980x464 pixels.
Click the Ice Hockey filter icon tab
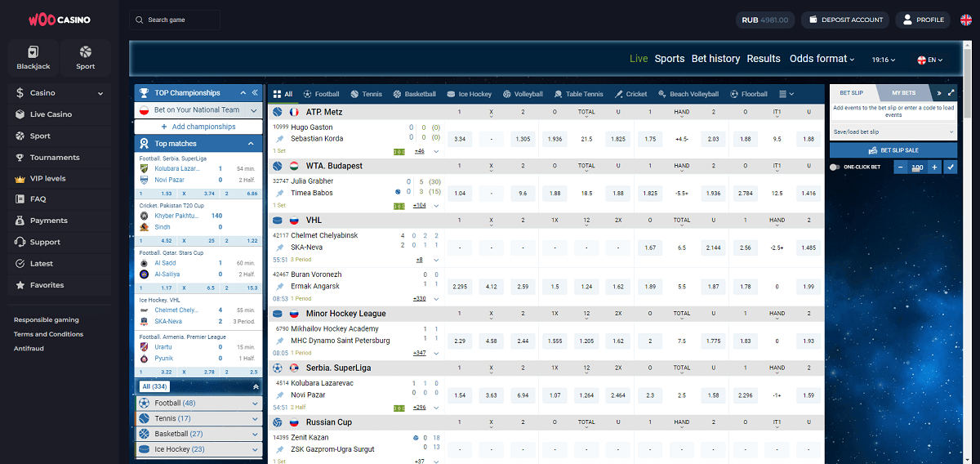(470, 94)
